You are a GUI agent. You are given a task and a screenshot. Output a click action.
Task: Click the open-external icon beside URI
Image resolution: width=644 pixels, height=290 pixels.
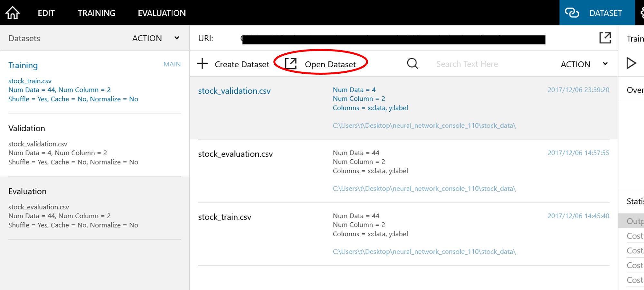click(x=605, y=38)
